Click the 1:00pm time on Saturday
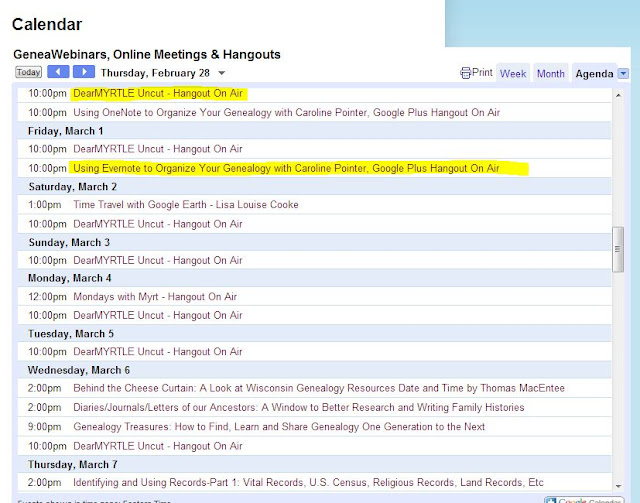 44,204
